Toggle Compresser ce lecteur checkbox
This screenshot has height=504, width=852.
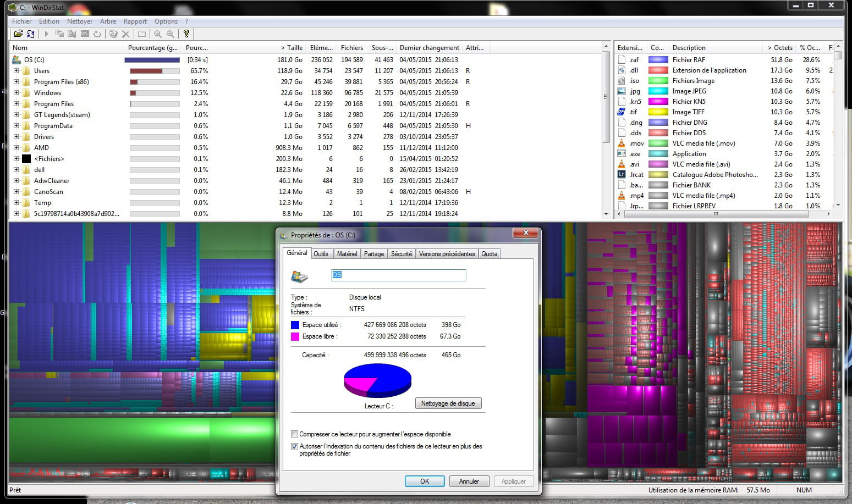[294, 434]
